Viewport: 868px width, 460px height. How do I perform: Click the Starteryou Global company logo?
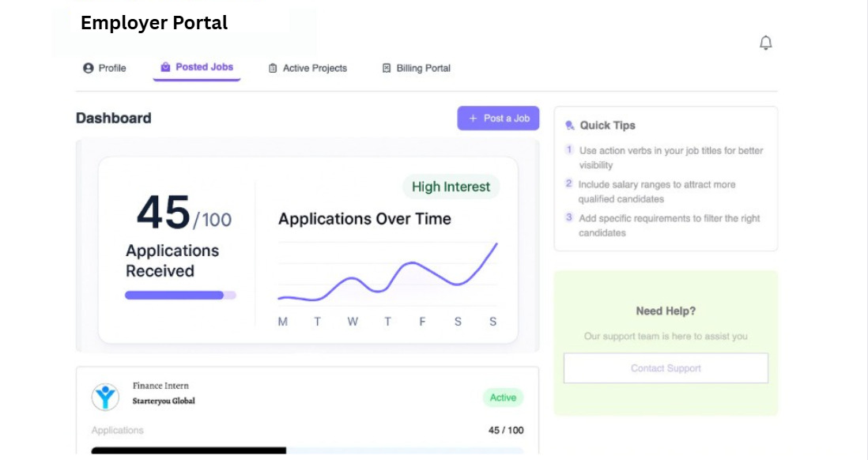[x=105, y=397]
